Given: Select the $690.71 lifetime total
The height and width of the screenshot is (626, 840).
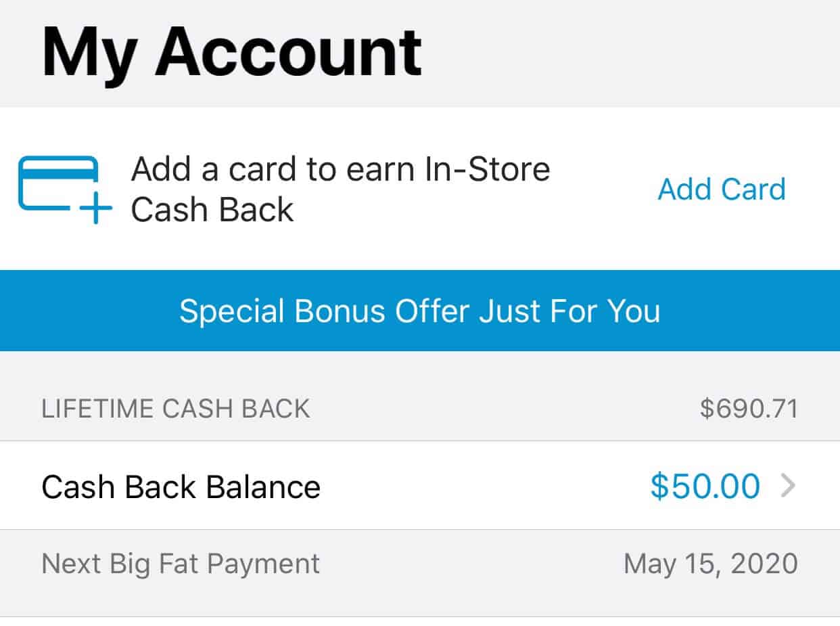Looking at the screenshot, I should click(x=749, y=409).
